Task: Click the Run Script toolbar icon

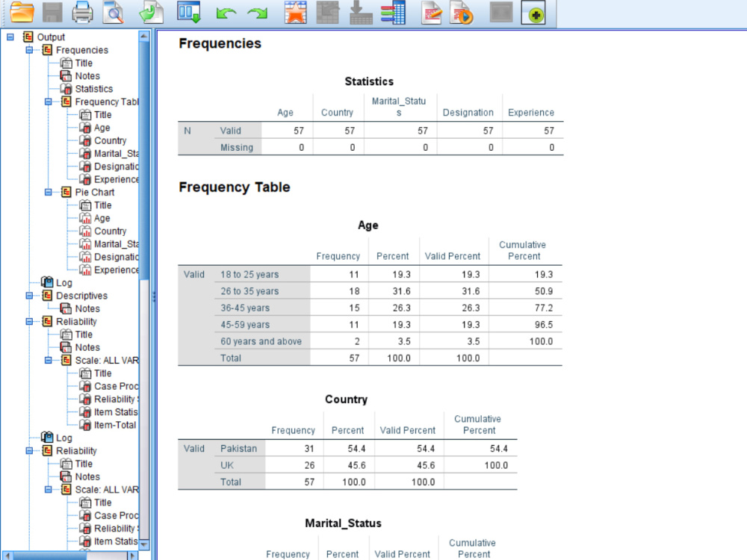Action: click(461, 13)
